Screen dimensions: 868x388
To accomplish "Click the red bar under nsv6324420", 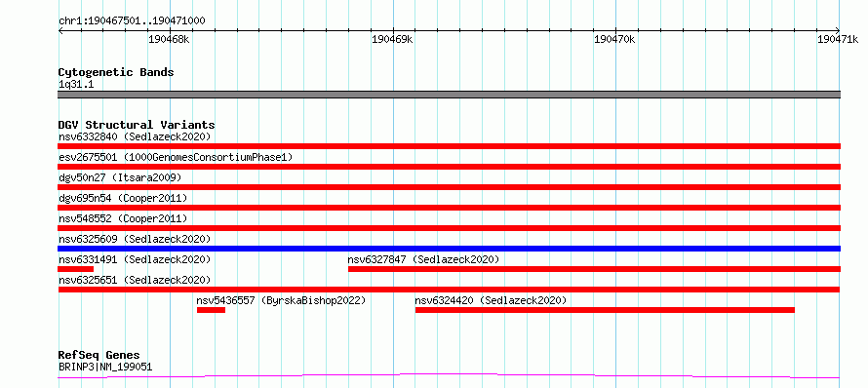I will 605,310.
